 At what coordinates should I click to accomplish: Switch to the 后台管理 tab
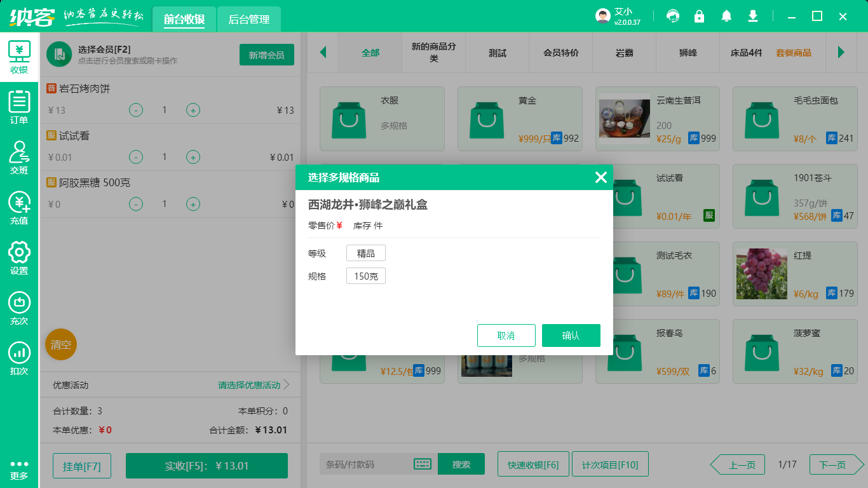248,20
